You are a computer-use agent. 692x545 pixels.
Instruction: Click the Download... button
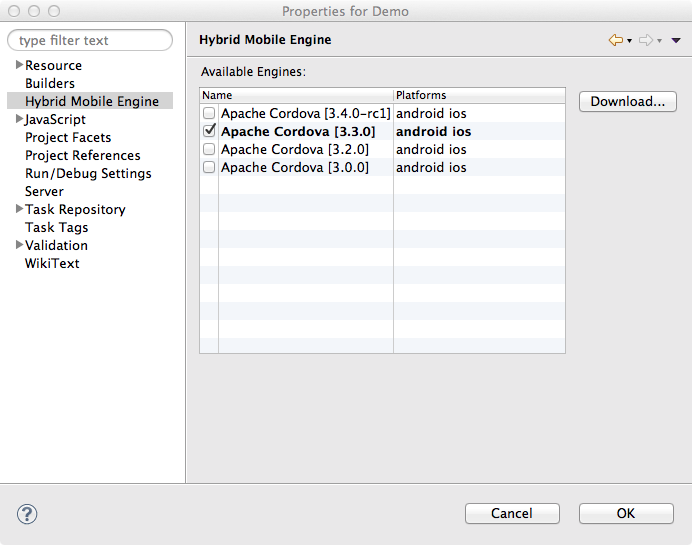628,101
